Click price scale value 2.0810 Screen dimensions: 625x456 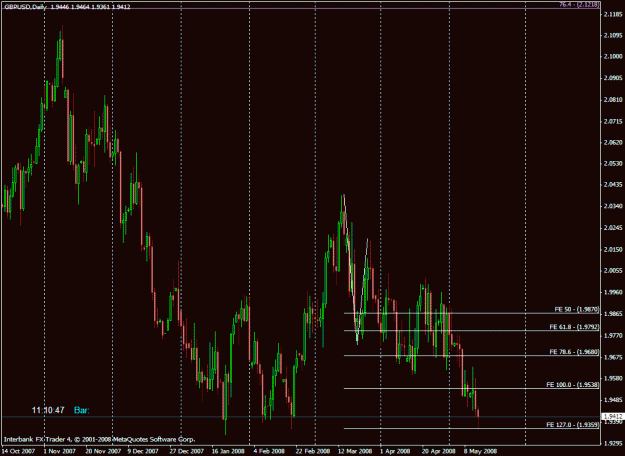tap(613, 99)
